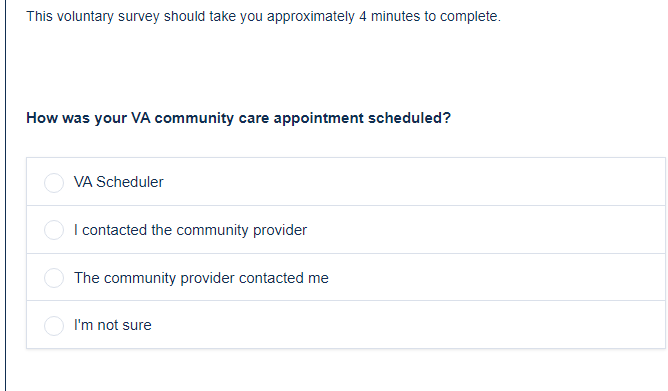Click 'I contacted the community provider' label text

coord(190,230)
